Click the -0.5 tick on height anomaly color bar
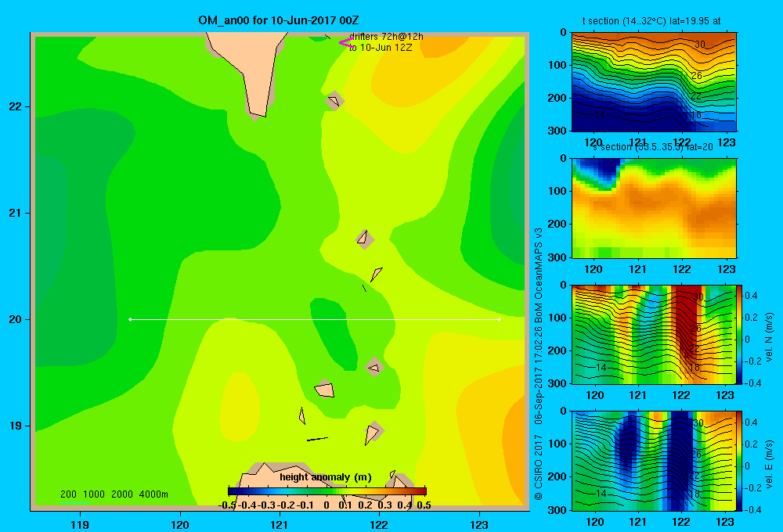The image size is (783, 532). 228,505
